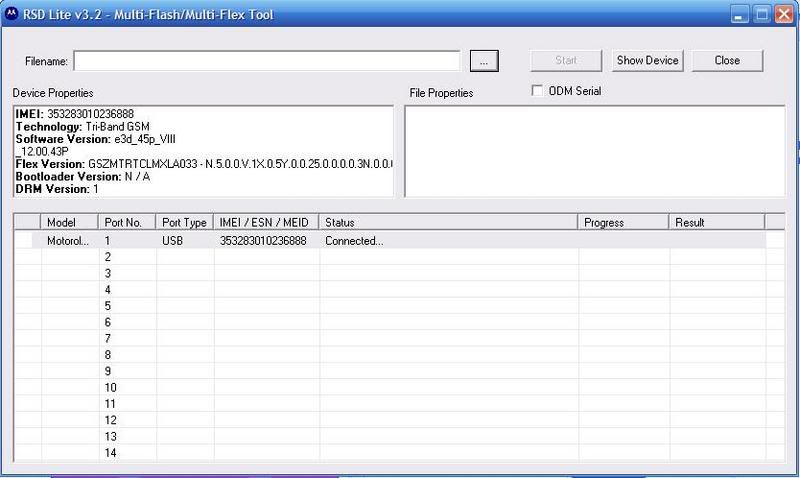Click the Model column header

[69, 222]
